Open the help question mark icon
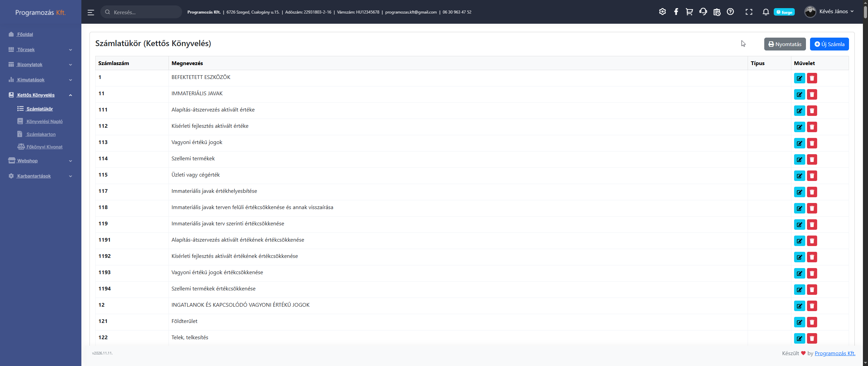868x366 pixels. (x=730, y=12)
